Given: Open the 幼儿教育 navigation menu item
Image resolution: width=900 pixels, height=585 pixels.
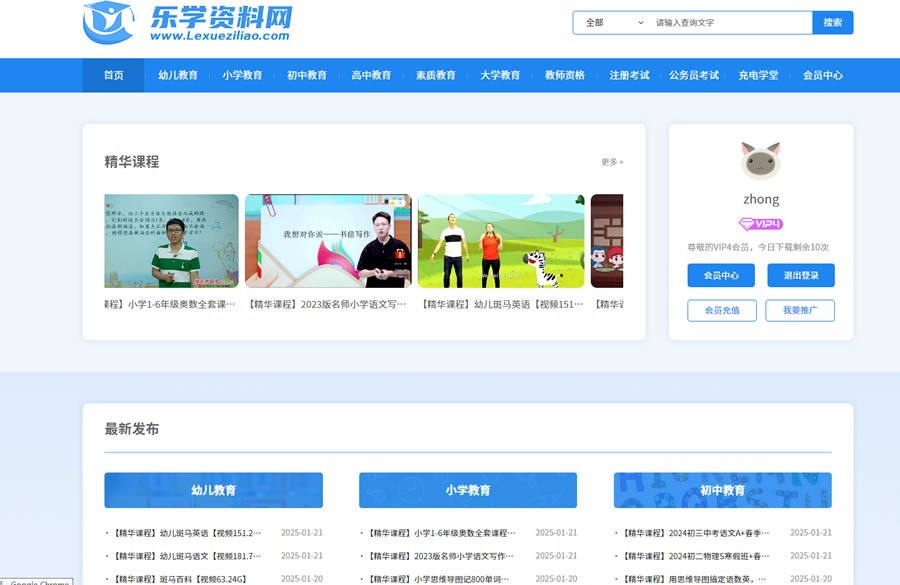Looking at the screenshot, I should tap(178, 75).
